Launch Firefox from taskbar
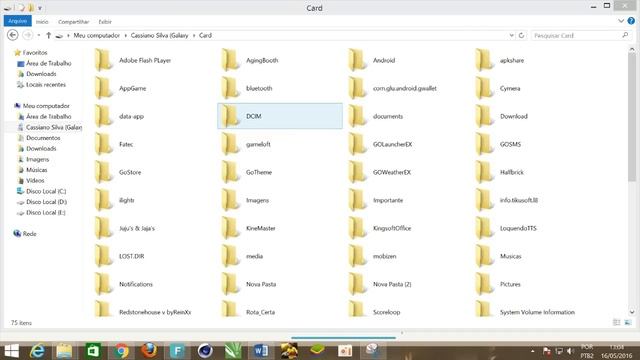 point(149,351)
